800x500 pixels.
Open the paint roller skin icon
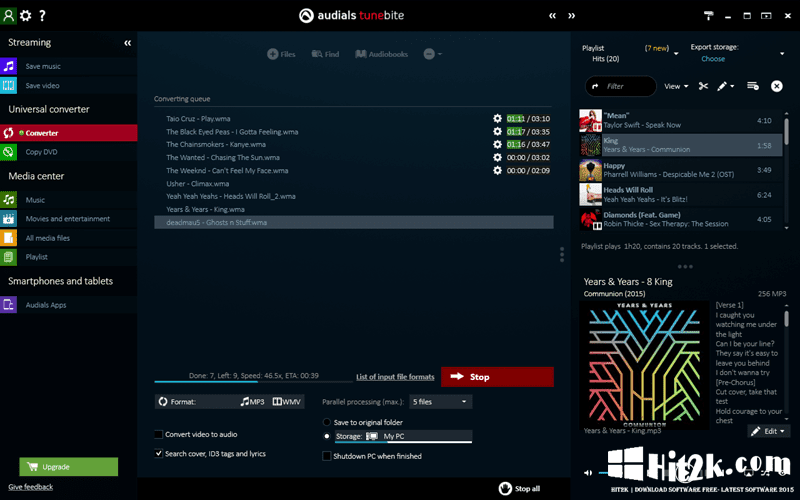709,15
